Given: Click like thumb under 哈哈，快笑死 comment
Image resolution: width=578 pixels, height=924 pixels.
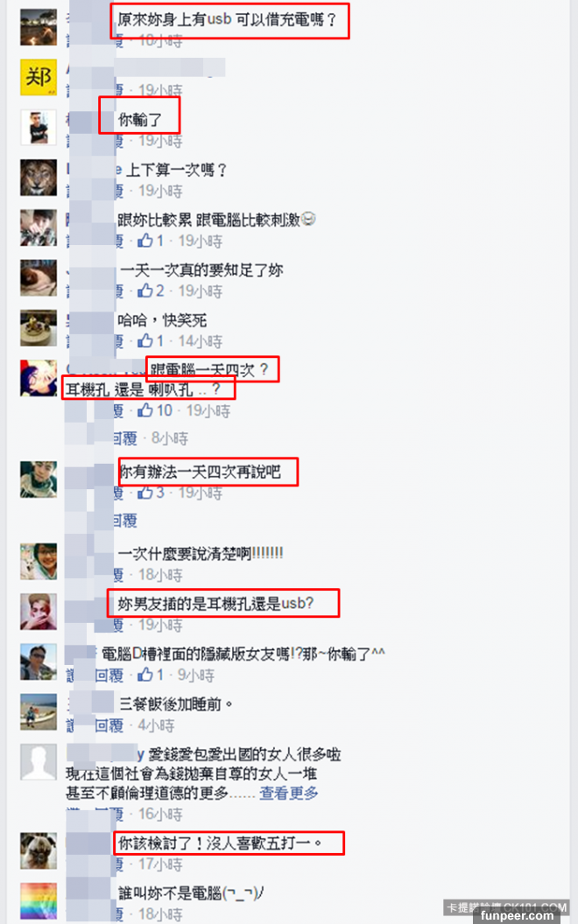Looking at the screenshot, I should click(145, 340).
